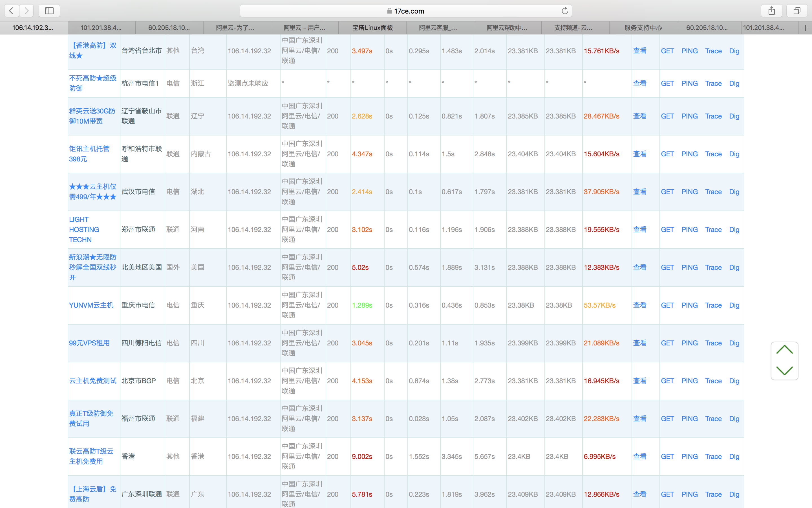Click PING in the 辽宁省鞍山市联通 row
The height and width of the screenshot is (508, 812).
690,116
